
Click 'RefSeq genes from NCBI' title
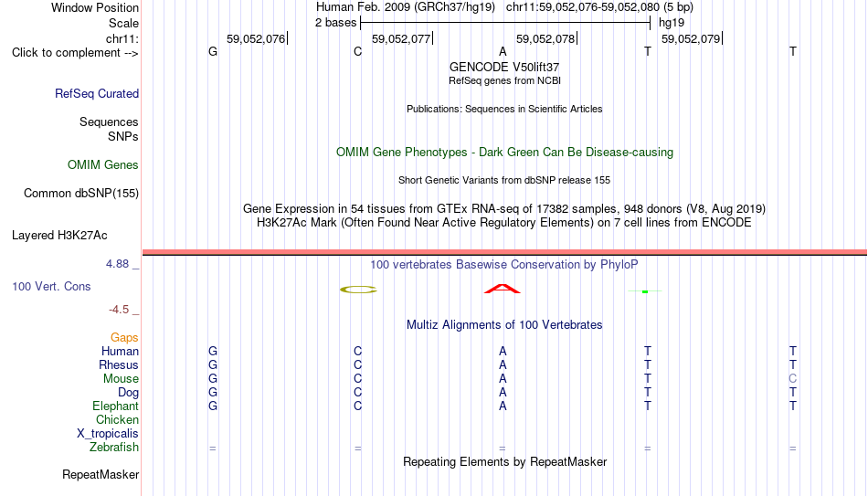pos(505,80)
